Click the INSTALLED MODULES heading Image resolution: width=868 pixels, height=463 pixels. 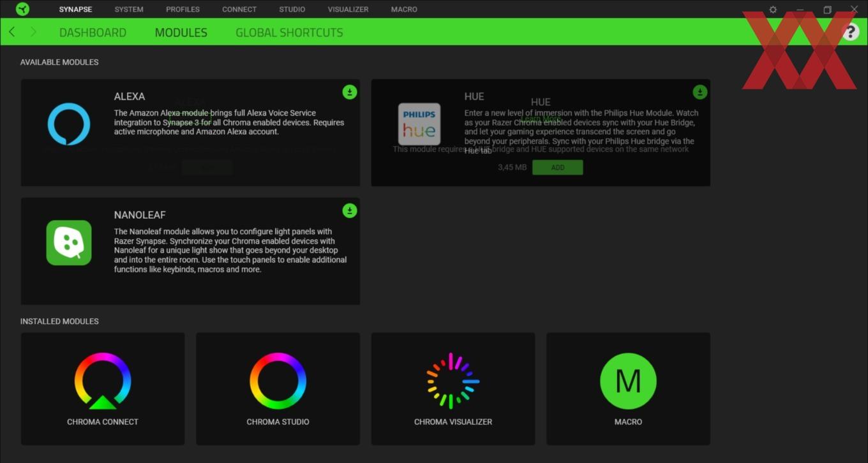point(59,321)
